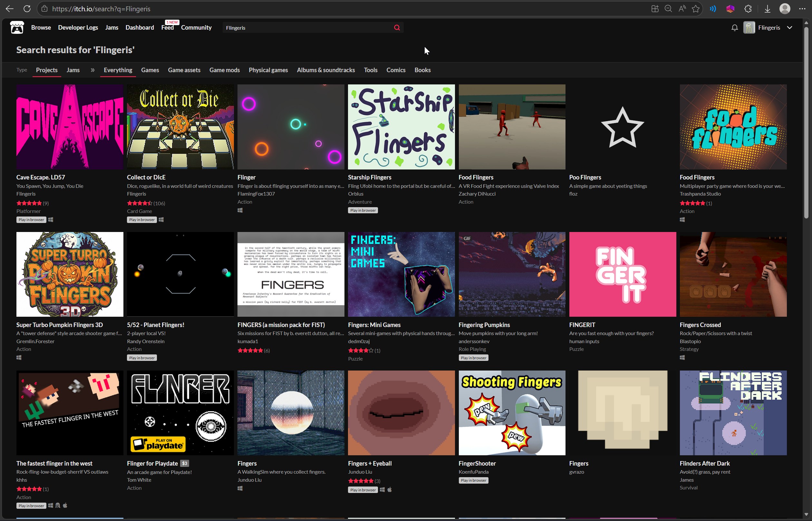Open browser extensions puzzle icon

click(748, 9)
